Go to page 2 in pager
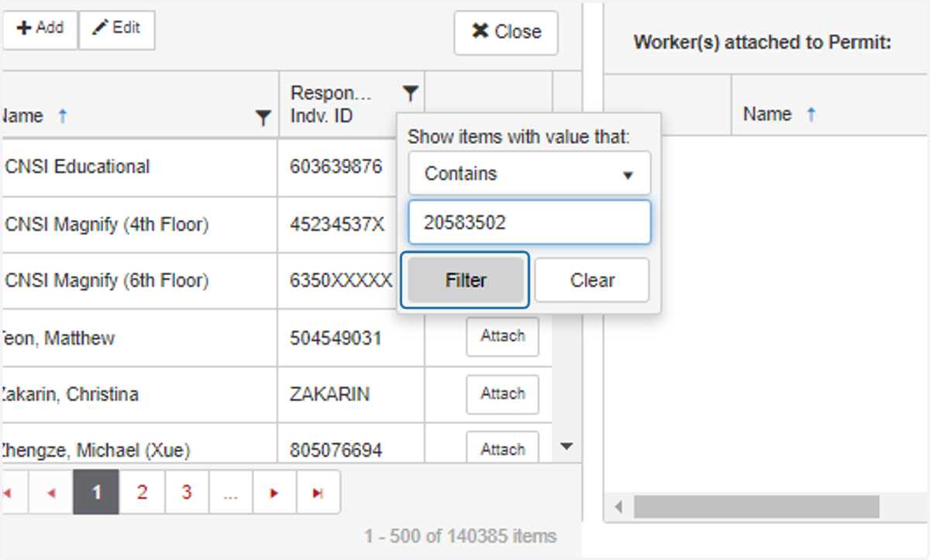The height and width of the screenshot is (560, 930). [x=142, y=492]
